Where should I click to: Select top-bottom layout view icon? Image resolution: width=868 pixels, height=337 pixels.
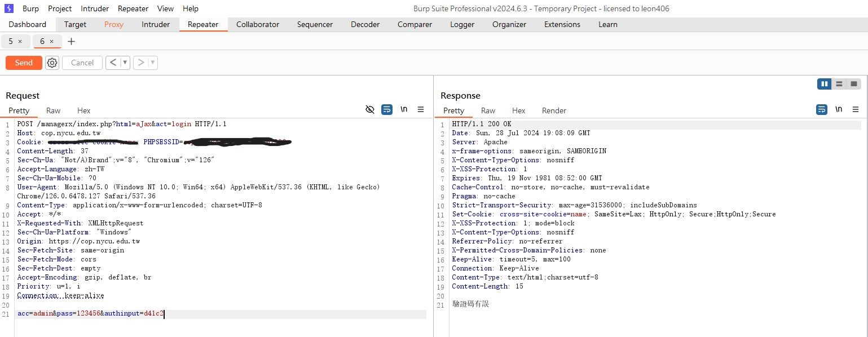[x=839, y=84]
